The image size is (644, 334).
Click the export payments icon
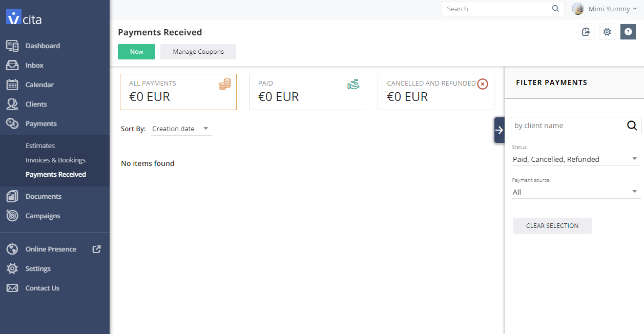coord(586,32)
